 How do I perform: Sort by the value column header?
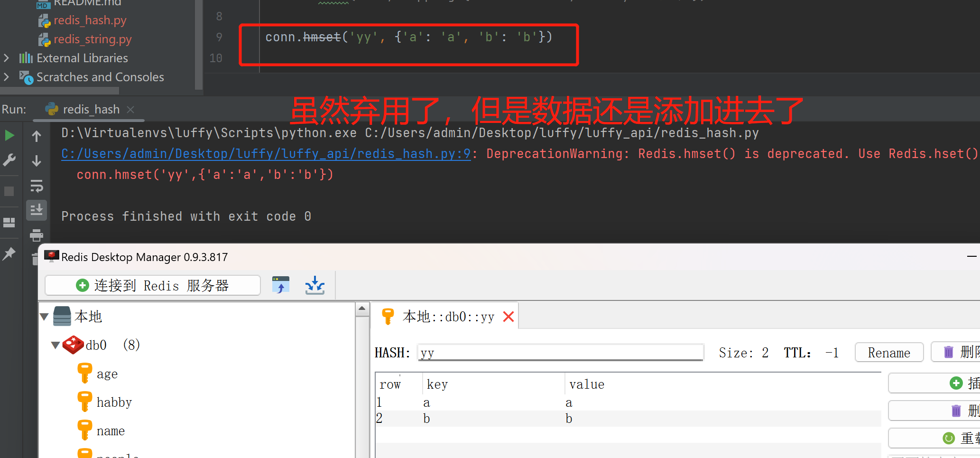click(x=722, y=384)
